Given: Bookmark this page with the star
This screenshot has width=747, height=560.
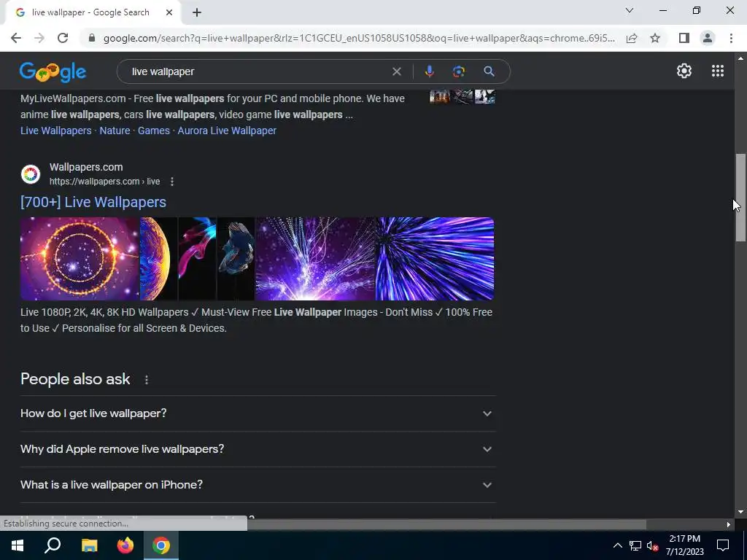Looking at the screenshot, I should pos(655,38).
